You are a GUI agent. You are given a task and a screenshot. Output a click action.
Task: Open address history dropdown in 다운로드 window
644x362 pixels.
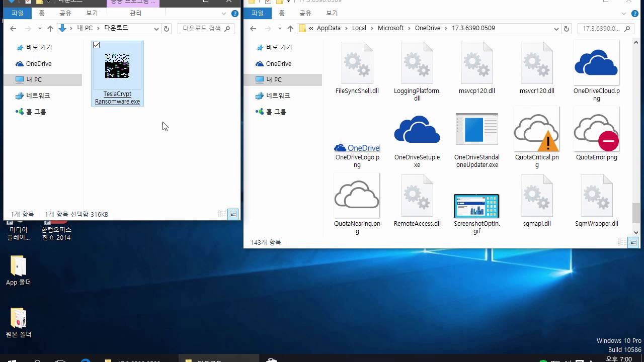pyautogui.click(x=156, y=29)
